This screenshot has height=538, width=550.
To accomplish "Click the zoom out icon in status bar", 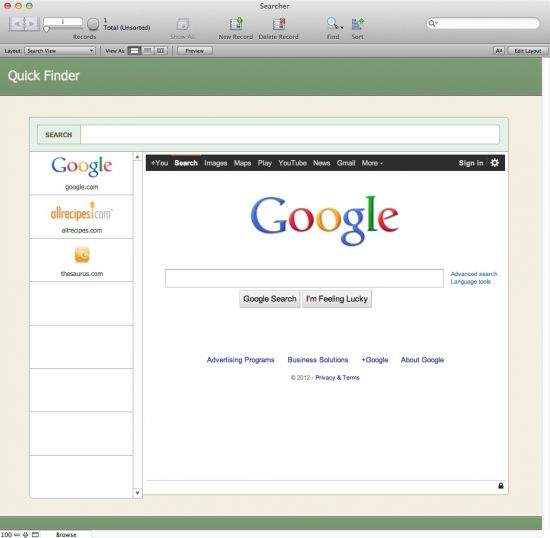I will coord(16,534).
